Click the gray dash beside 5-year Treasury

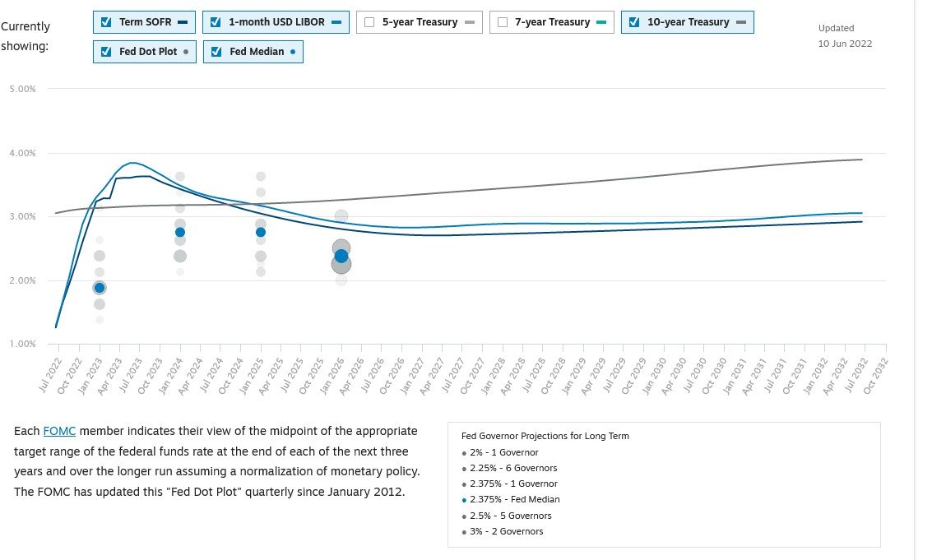(x=469, y=22)
